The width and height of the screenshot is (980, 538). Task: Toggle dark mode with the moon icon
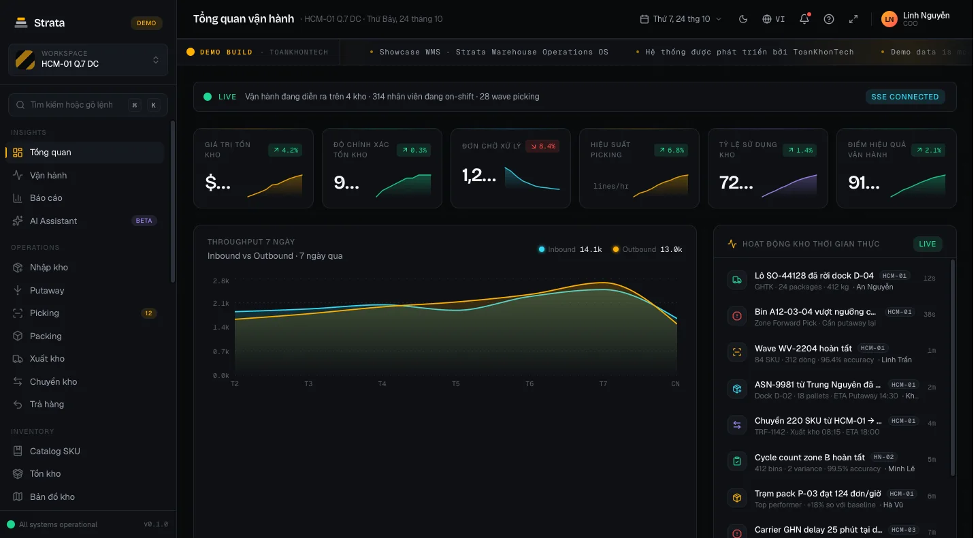point(743,19)
